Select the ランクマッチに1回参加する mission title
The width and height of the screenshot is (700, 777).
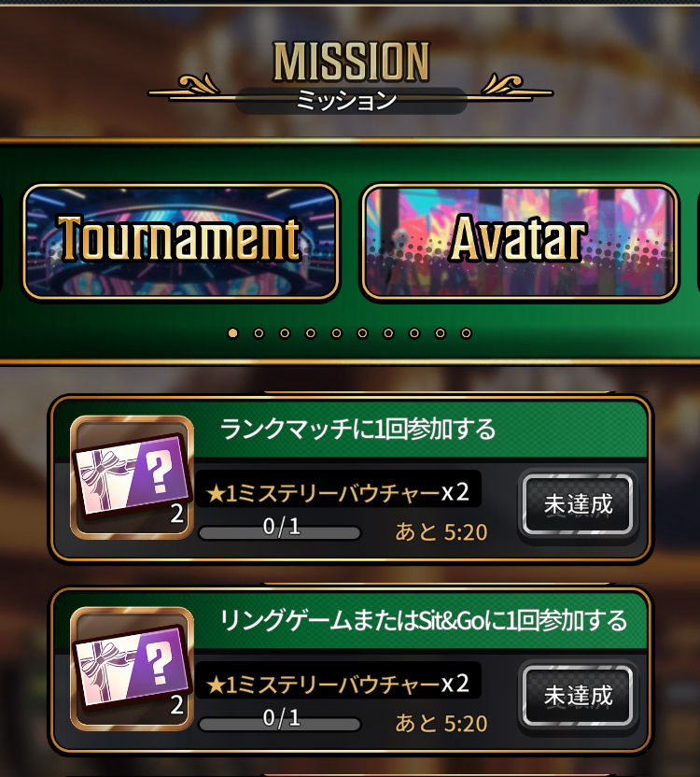357,430
